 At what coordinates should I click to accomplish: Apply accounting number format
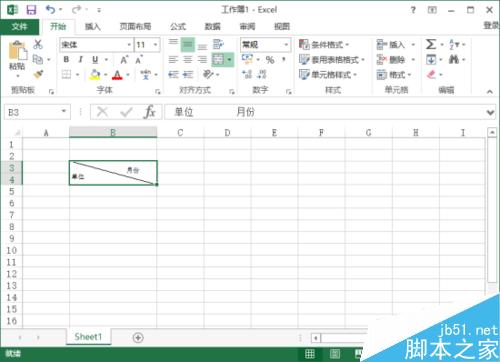click(x=247, y=59)
